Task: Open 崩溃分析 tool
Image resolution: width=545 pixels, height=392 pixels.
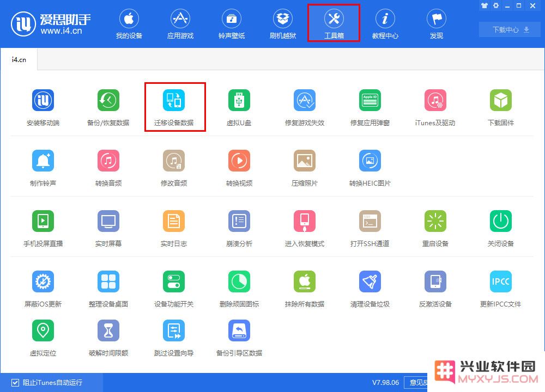Action: [239, 228]
